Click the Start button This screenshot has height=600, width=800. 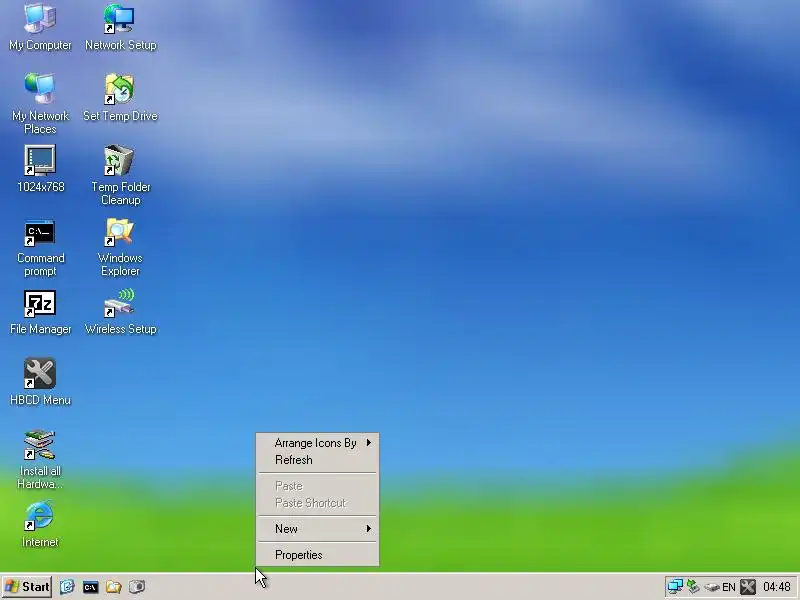click(28, 587)
